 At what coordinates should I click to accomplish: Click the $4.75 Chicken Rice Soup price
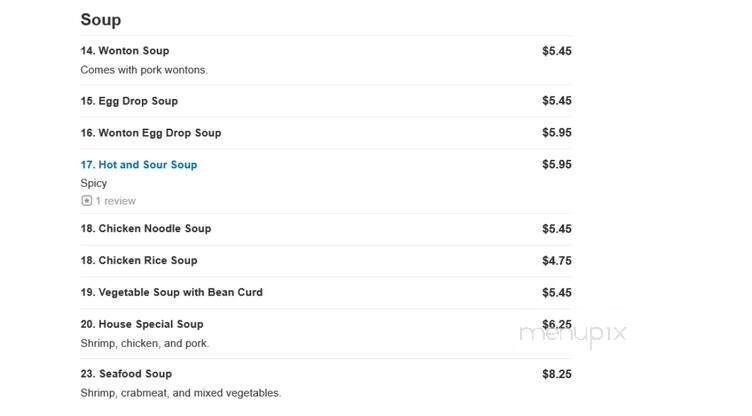click(x=557, y=261)
